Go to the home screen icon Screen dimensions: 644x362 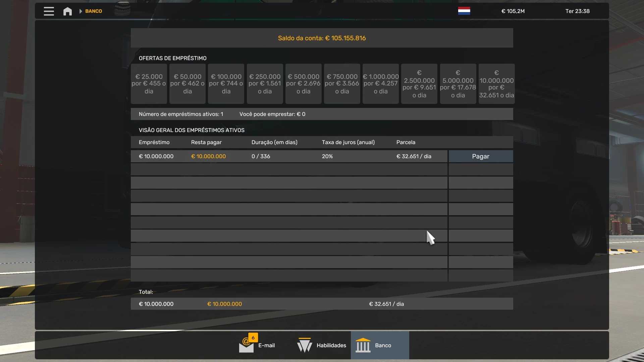click(x=67, y=11)
